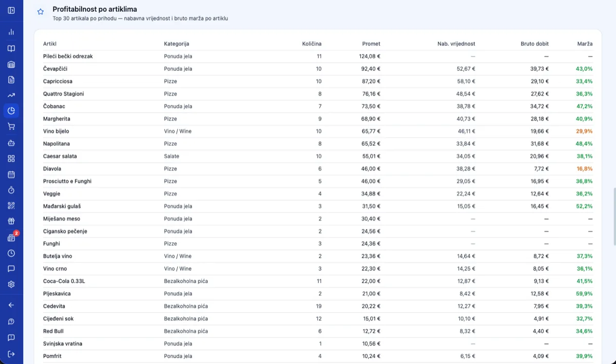616x364 pixels.
Task: Click the Bruto dobit column header
Action: click(534, 44)
